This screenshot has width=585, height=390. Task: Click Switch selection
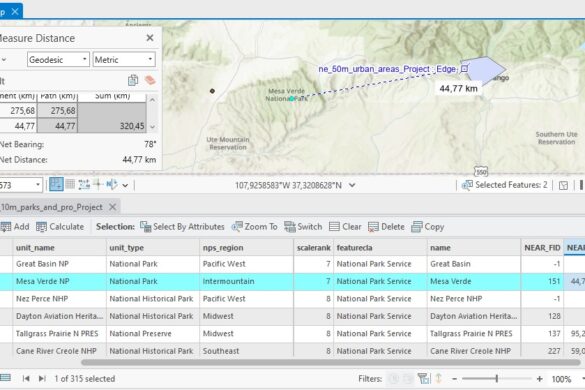point(303,227)
